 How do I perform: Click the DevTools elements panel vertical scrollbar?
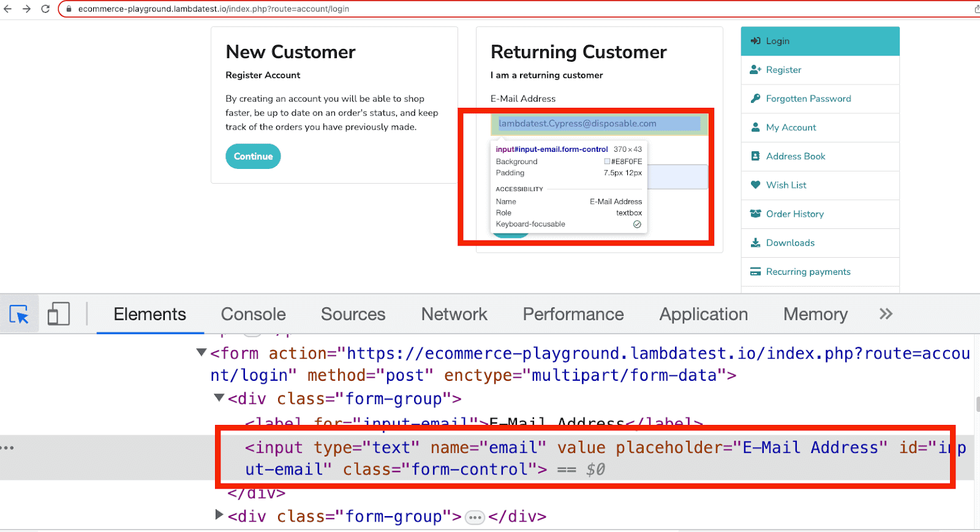(x=977, y=405)
